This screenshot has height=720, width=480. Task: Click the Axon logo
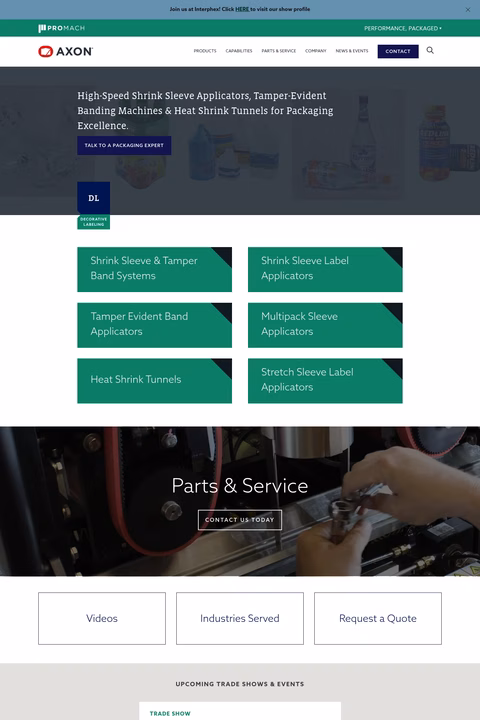(x=66, y=51)
